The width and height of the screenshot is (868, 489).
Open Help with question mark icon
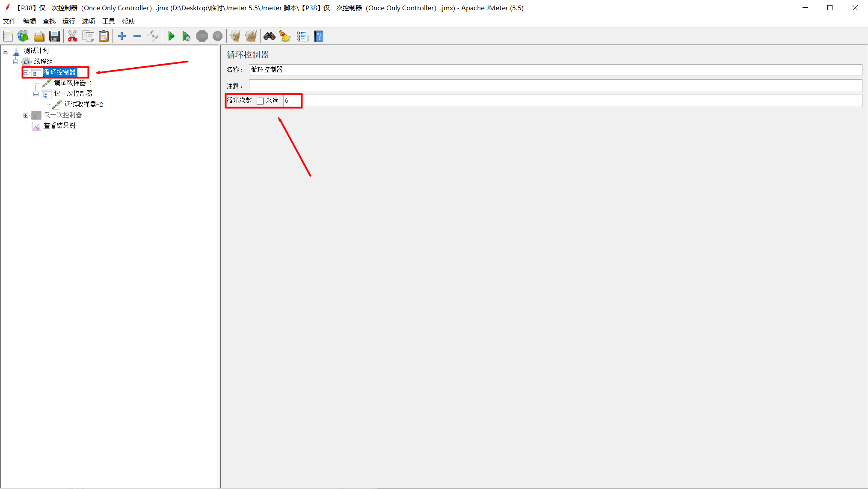click(x=319, y=36)
